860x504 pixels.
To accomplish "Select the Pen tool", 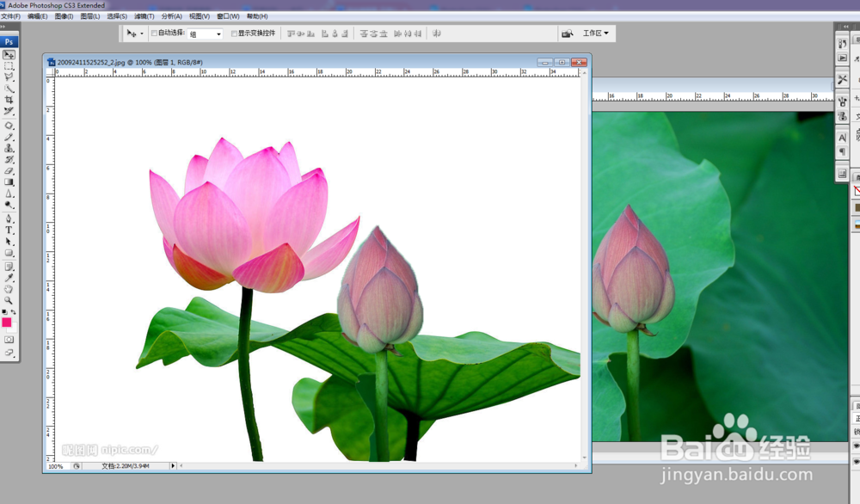I will [x=9, y=218].
